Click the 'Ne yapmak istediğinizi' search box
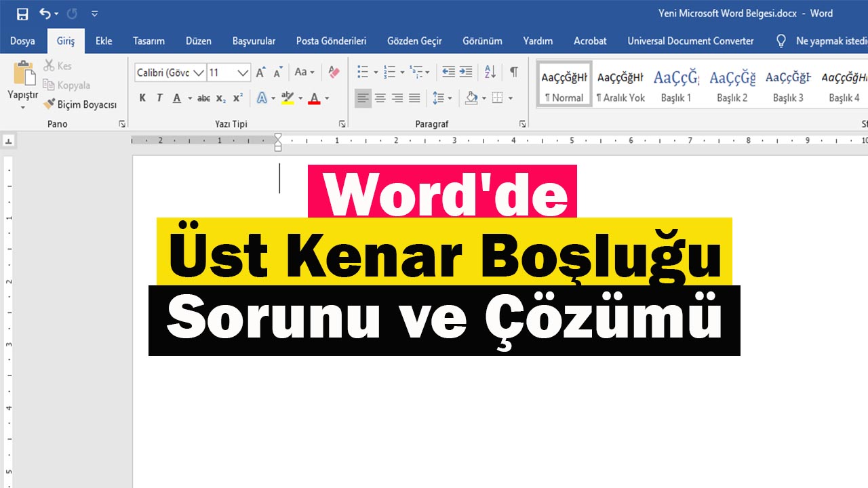The height and width of the screenshot is (488, 868). pyautogui.click(x=830, y=41)
